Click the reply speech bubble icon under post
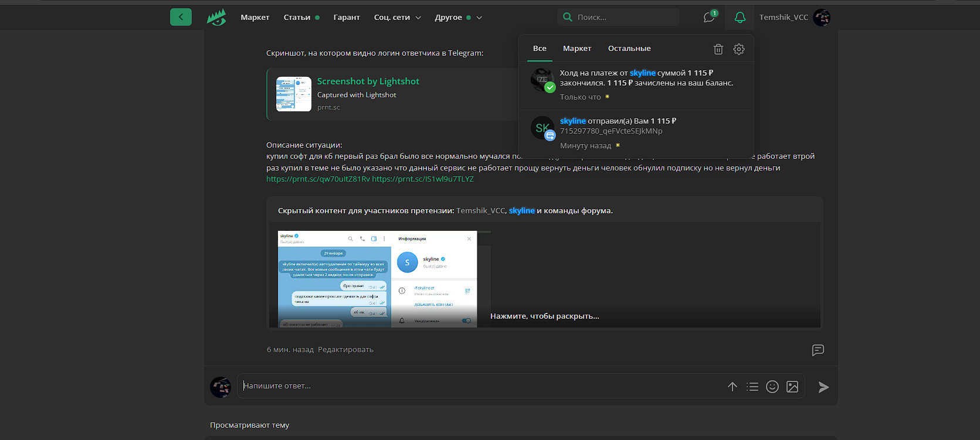Image resolution: width=980 pixels, height=440 pixels. click(818, 350)
